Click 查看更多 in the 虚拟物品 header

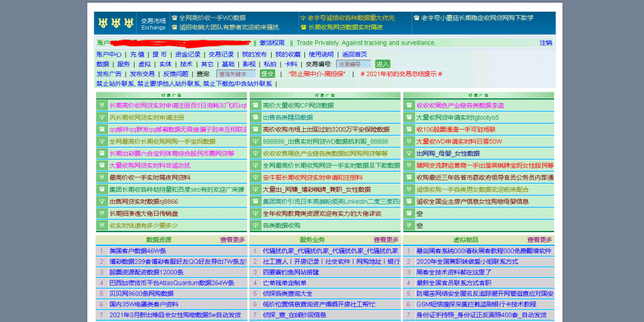(x=540, y=240)
